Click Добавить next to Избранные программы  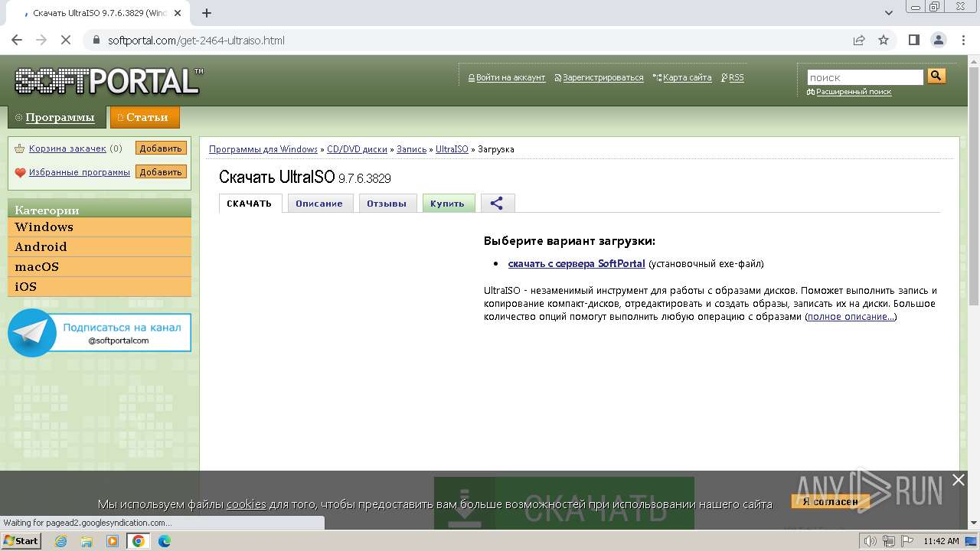point(161,172)
